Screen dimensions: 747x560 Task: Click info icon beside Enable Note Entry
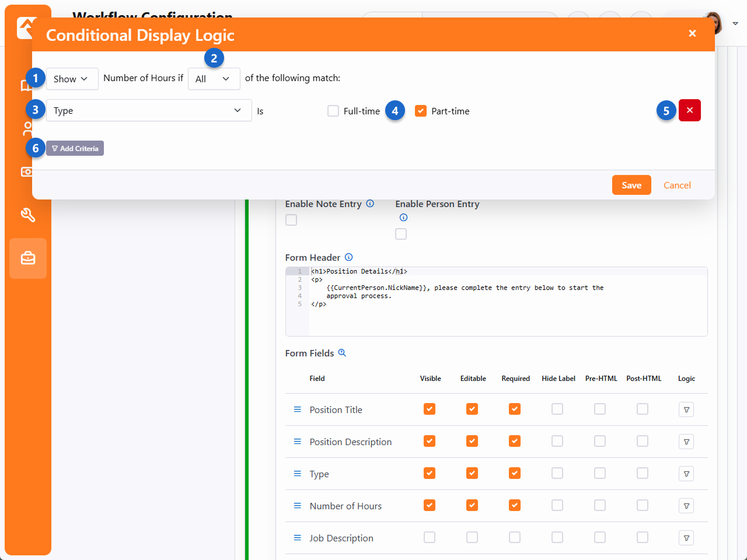(370, 204)
